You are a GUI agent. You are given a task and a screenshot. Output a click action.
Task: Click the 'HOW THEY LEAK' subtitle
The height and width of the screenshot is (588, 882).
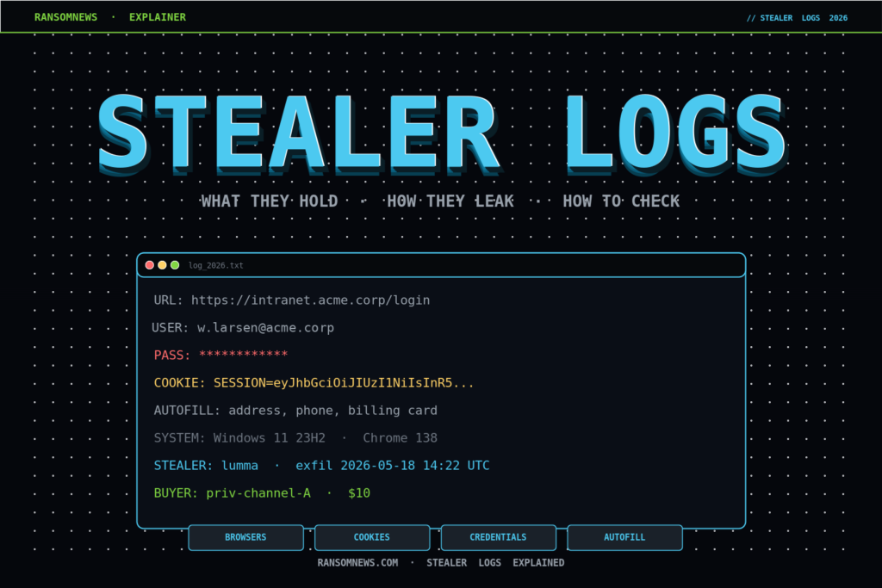click(x=450, y=201)
